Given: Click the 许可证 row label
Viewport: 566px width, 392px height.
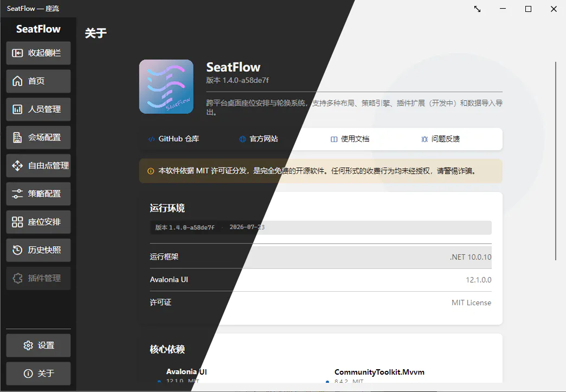Looking at the screenshot, I should pos(160,303).
